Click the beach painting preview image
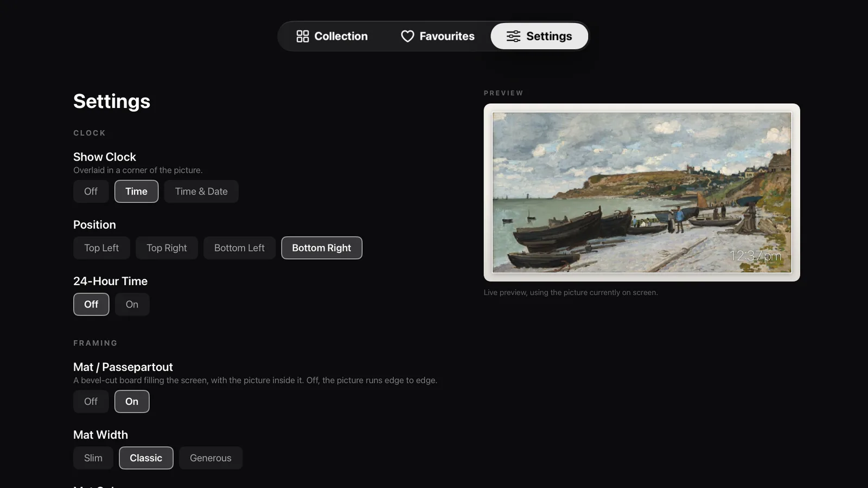Image resolution: width=868 pixels, height=488 pixels. (x=642, y=192)
